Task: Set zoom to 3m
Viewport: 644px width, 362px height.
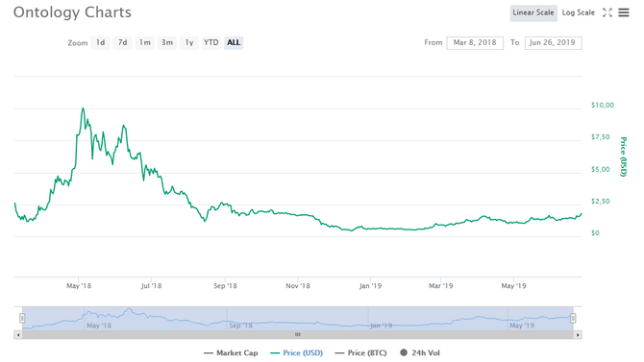Action: point(166,42)
